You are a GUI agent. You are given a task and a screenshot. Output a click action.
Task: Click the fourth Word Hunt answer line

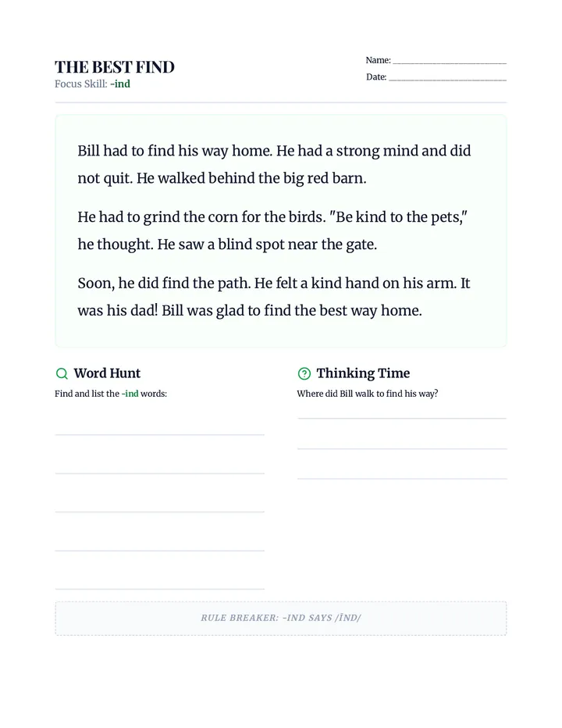coord(160,551)
